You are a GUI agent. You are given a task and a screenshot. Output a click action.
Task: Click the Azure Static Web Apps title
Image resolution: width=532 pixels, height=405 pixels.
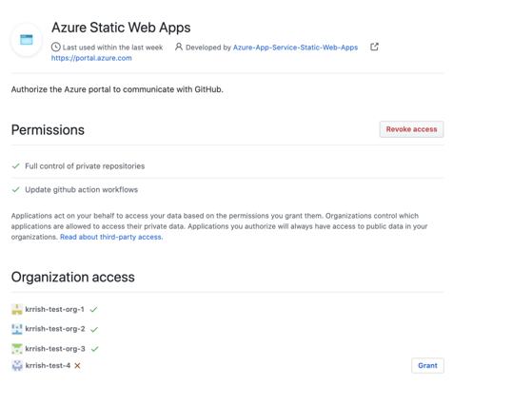tap(121, 28)
